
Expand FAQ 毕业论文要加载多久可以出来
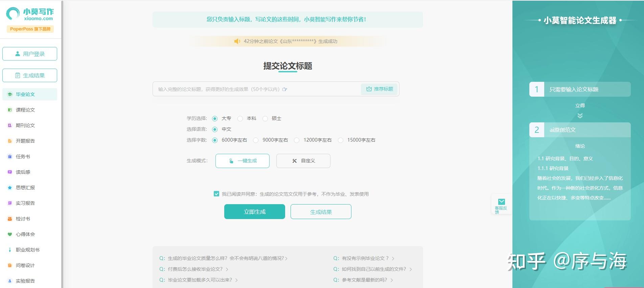click(199, 280)
